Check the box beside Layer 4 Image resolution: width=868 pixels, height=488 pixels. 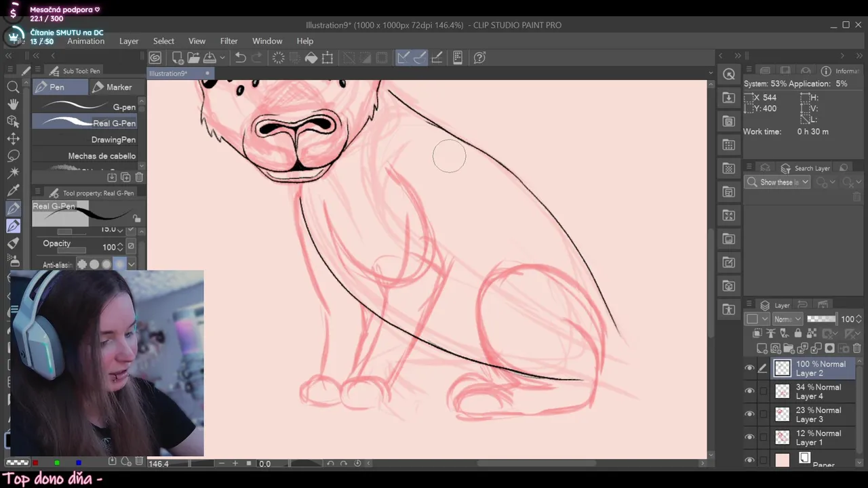pos(763,391)
